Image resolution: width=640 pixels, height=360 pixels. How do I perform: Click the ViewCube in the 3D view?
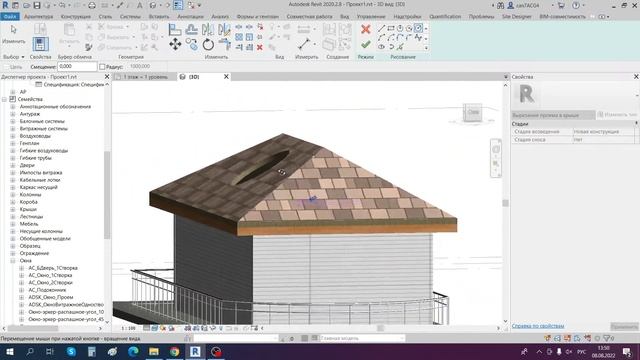click(x=473, y=113)
